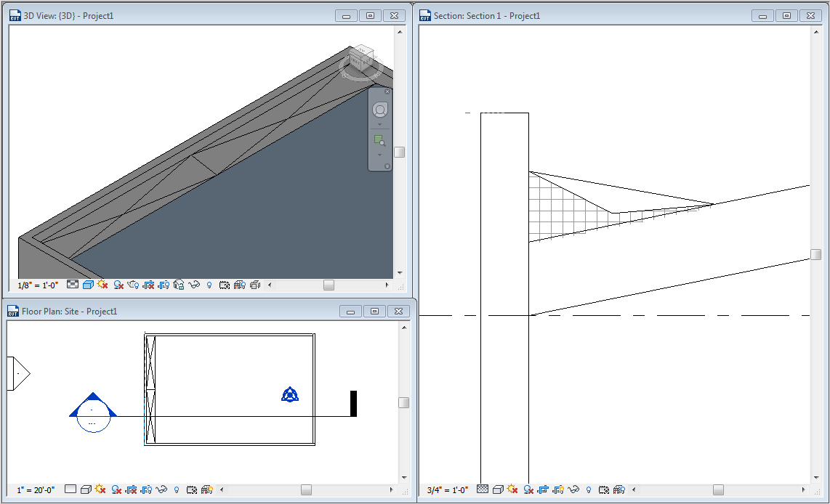Click the Detail Level icon in the Section view
The height and width of the screenshot is (504, 830).
[482, 489]
